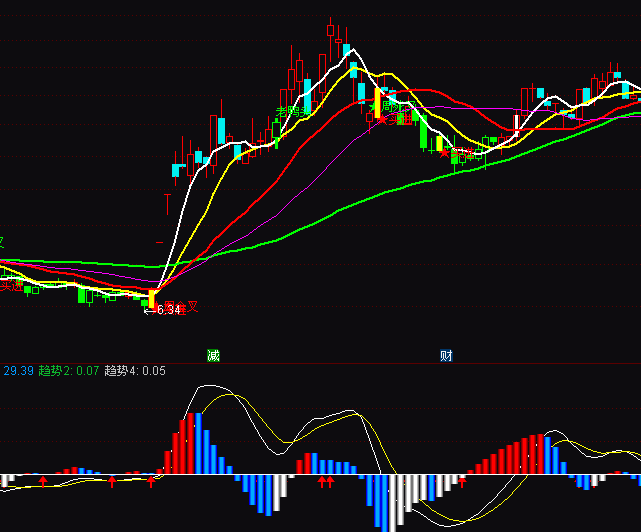This screenshot has width=641, height=532.
Task: Select the yellow candle at the 6.34 low
Action: click(153, 298)
